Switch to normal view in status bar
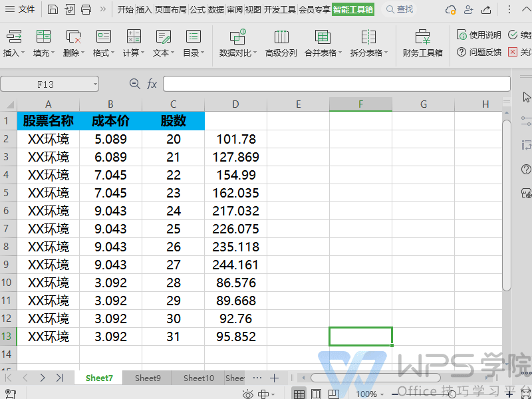Viewport: 532px width, 399px height. tap(299, 394)
